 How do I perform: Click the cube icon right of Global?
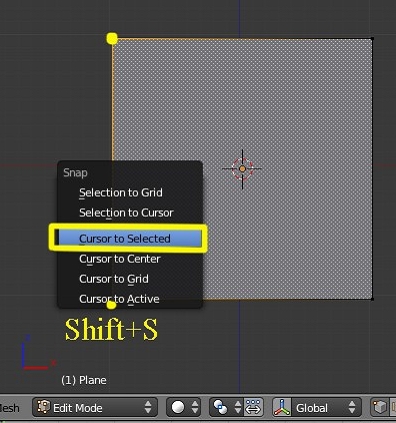click(380, 407)
